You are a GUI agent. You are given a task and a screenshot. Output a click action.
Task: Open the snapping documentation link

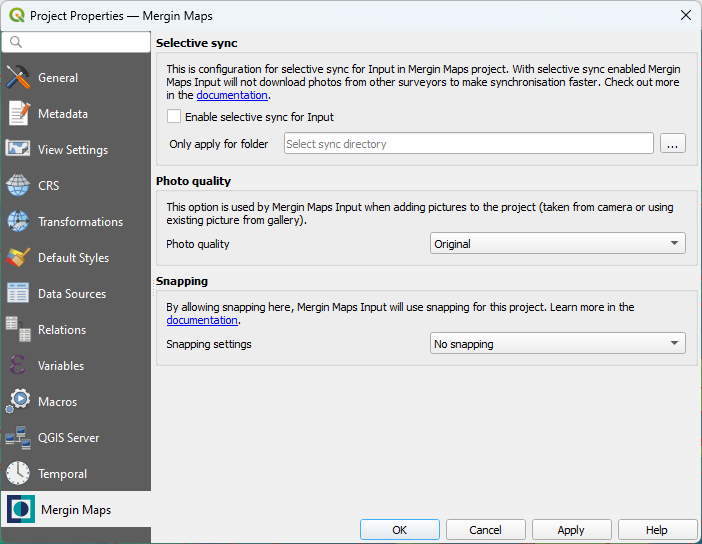(x=202, y=321)
